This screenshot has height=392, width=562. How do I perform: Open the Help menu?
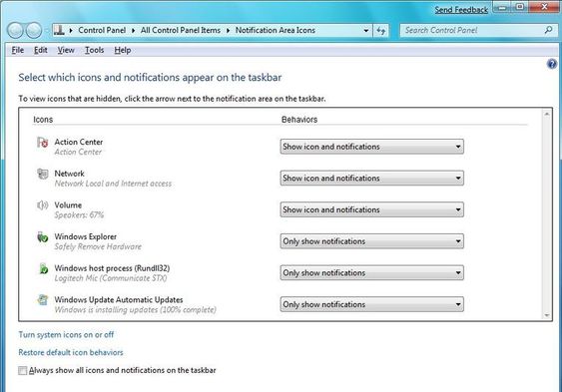(x=123, y=50)
